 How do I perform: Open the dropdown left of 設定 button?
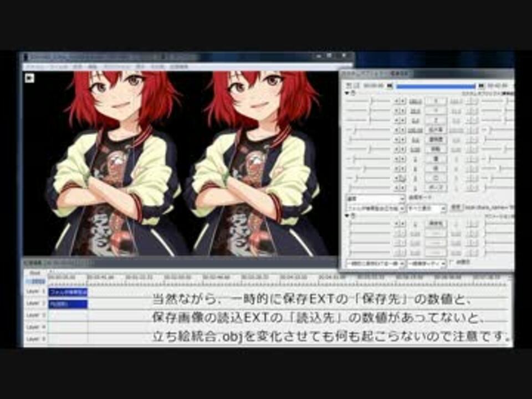pos(427,208)
